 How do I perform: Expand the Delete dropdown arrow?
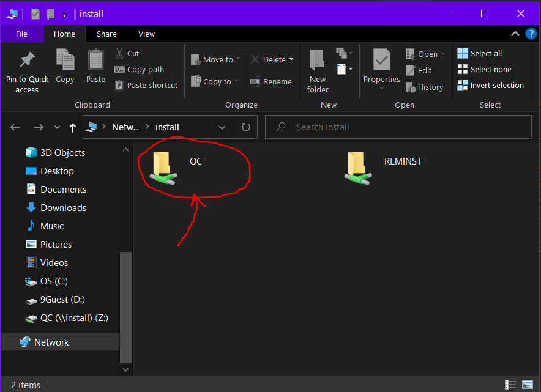point(291,59)
